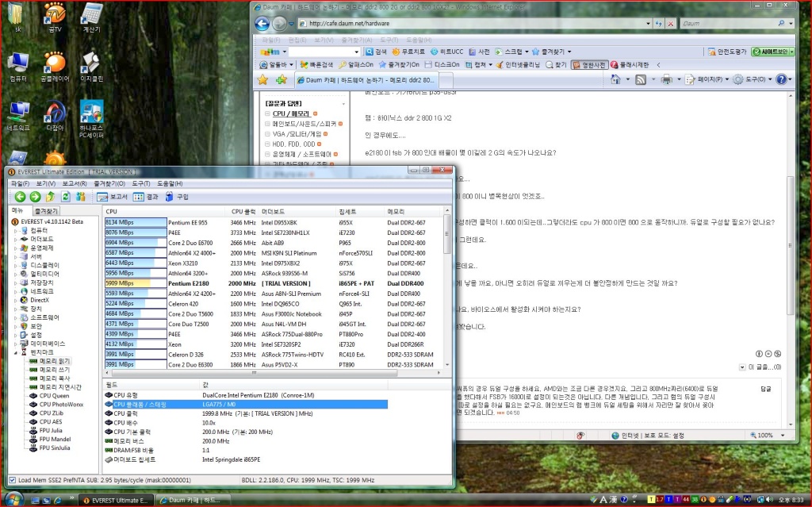Screen dimensions: 812x507
Task: Click 구입 purchase button in EVEREST toolbar
Action: click(x=177, y=197)
